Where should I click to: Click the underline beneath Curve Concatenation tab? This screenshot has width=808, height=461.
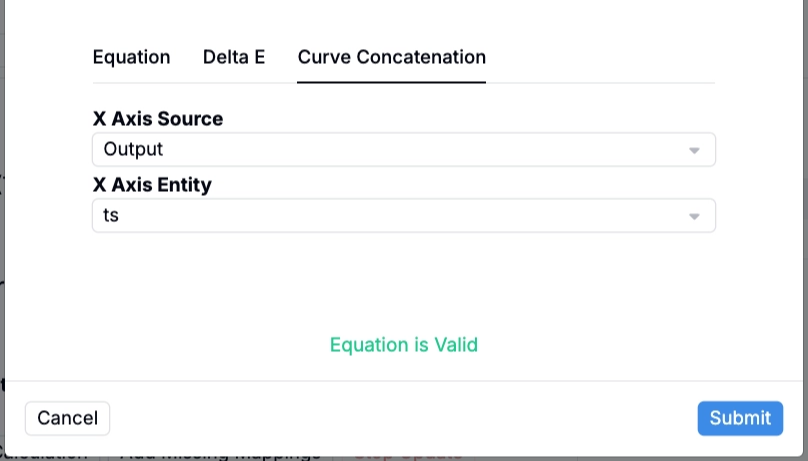(x=391, y=82)
